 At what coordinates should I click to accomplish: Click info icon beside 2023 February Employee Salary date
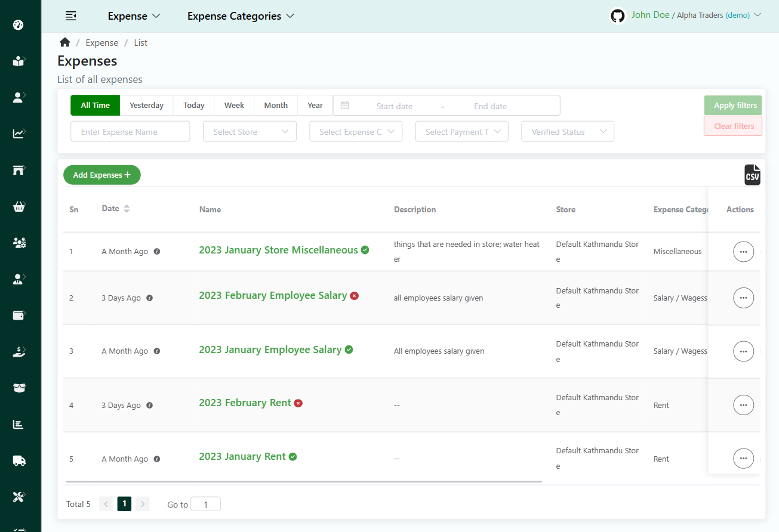[x=150, y=298]
